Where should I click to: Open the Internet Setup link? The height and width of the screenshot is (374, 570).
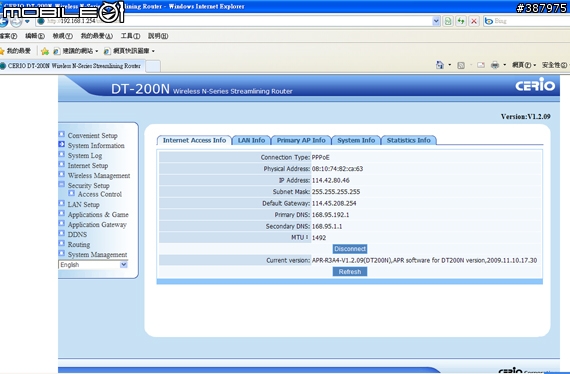(x=88, y=165)
